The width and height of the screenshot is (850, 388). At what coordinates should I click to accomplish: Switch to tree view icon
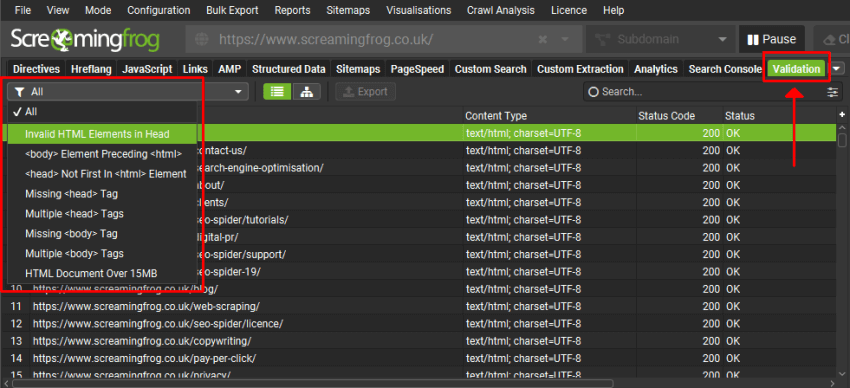click(307, 92)
